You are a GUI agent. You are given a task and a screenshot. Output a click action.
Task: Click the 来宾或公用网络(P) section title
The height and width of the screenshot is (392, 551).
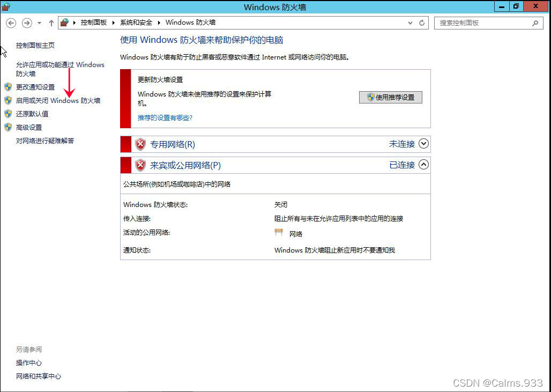pyautogui.click(x=185, y=165)
